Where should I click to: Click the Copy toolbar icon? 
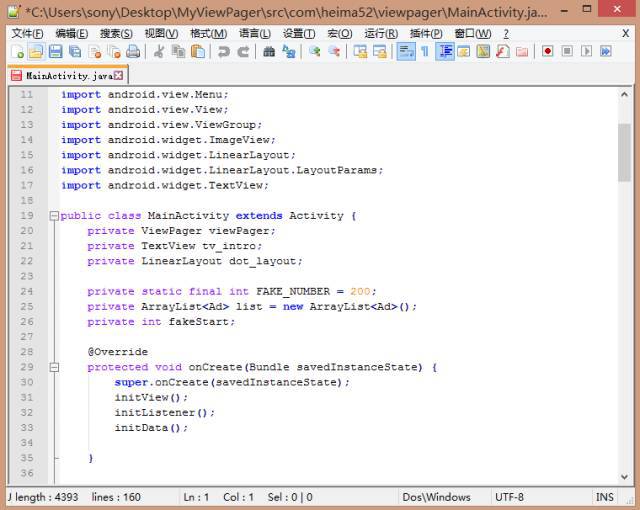[178, 52]
